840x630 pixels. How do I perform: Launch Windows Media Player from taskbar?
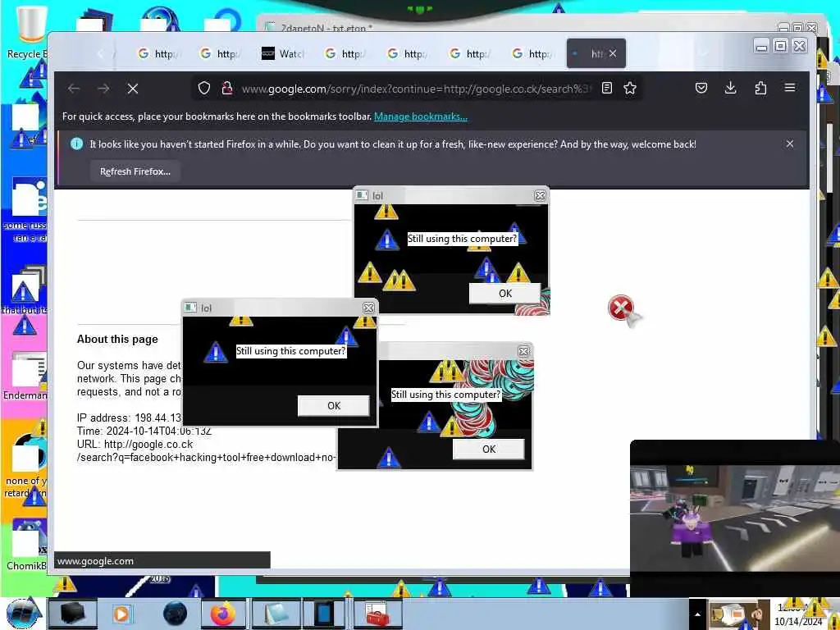[121, 614]
